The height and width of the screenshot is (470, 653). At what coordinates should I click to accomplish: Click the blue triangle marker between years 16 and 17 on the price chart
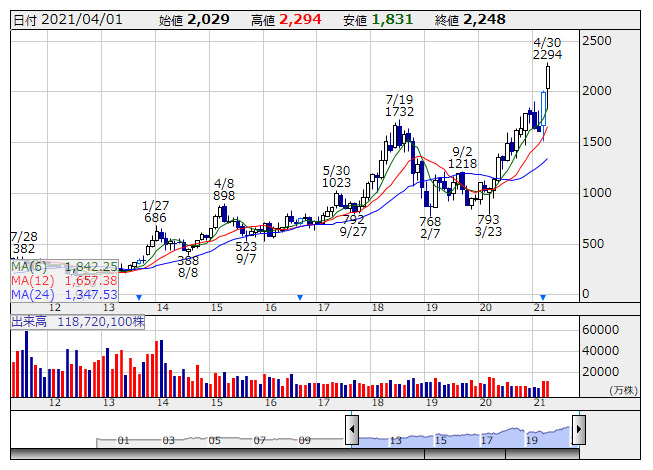point(299,297)
